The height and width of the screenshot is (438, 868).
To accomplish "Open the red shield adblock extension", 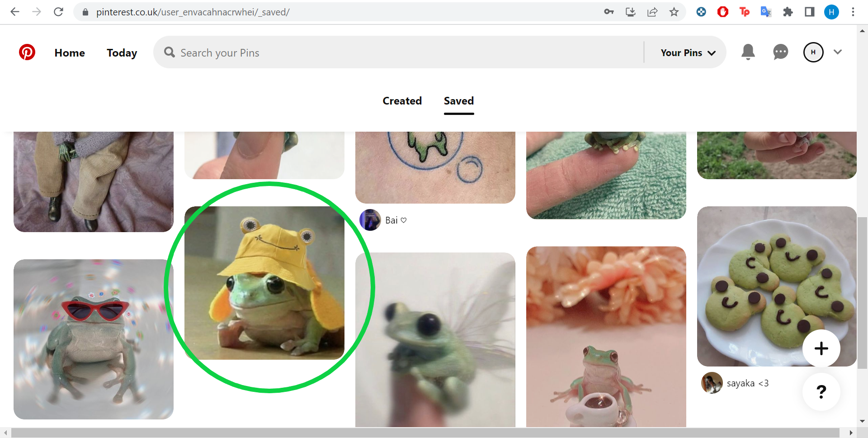I will [x=723, y=12].
